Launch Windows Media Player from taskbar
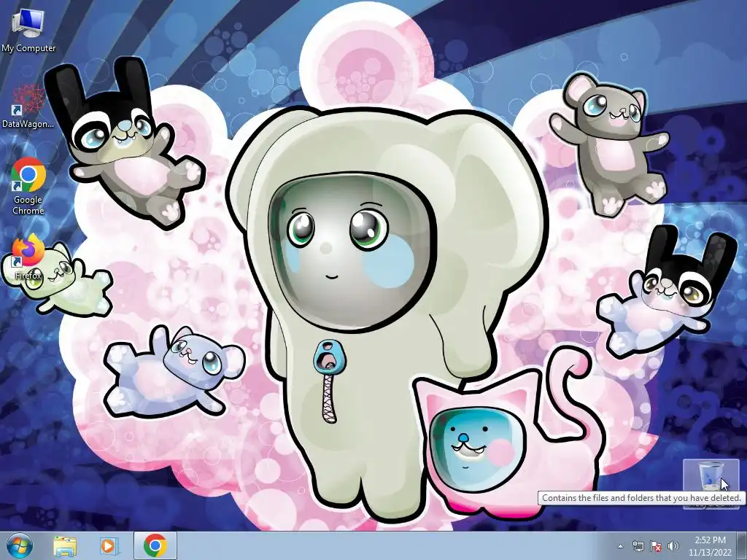The image size is (747, 560). click(108, 546)
